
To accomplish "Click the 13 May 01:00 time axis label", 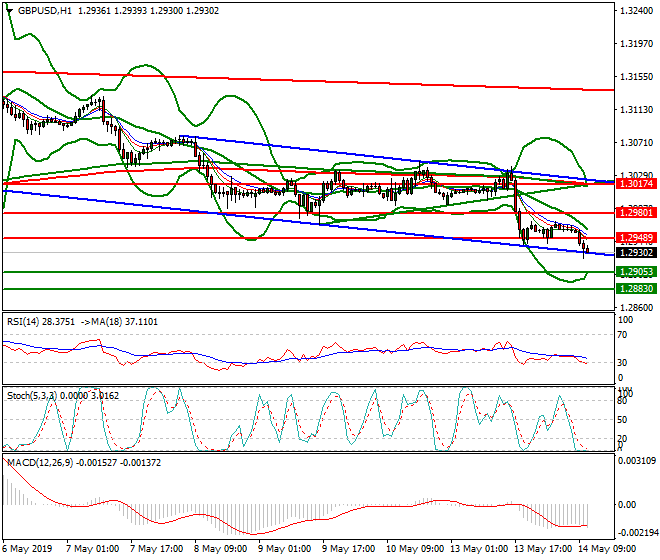I will [479, 549].
